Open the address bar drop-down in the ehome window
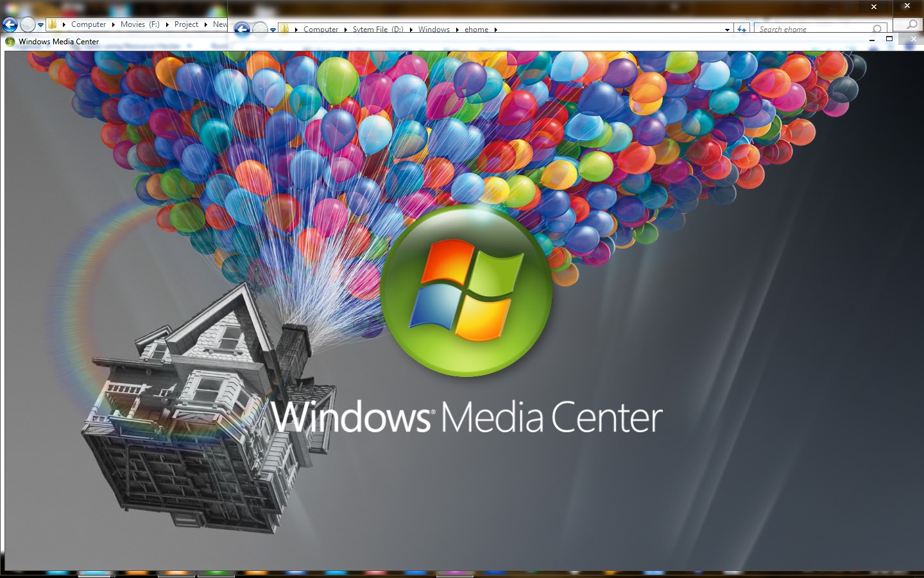 (727, 29)
